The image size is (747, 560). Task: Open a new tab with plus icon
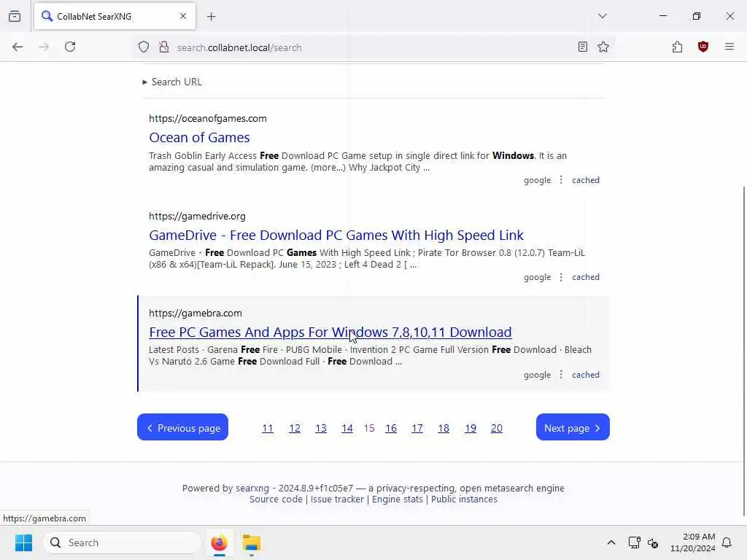coord(212,17)
